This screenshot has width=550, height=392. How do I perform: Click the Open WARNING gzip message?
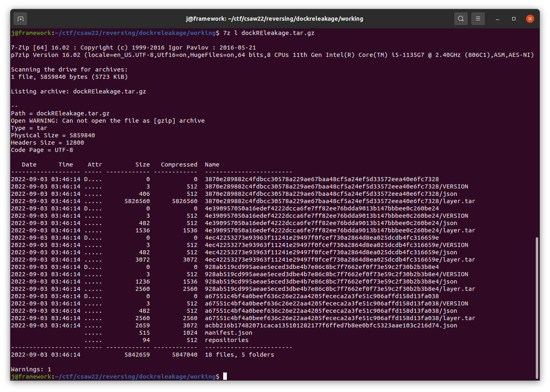coord(108,121)
